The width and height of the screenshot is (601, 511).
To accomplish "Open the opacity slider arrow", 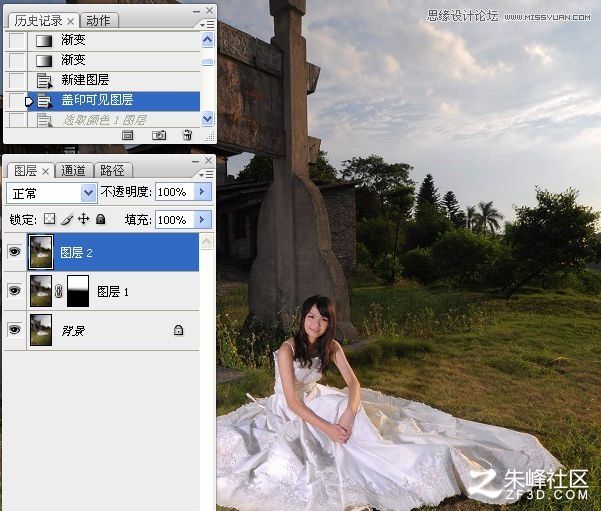I will click(x=203, y=192).
